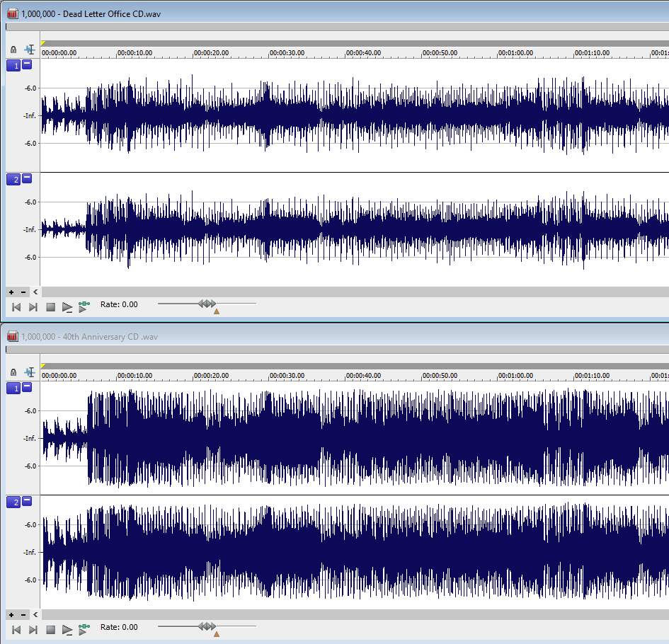The width and height of the screenshot is (669, 644).
Task: Click lock icon in Dead Letter Office window
Action: (13, 50)
